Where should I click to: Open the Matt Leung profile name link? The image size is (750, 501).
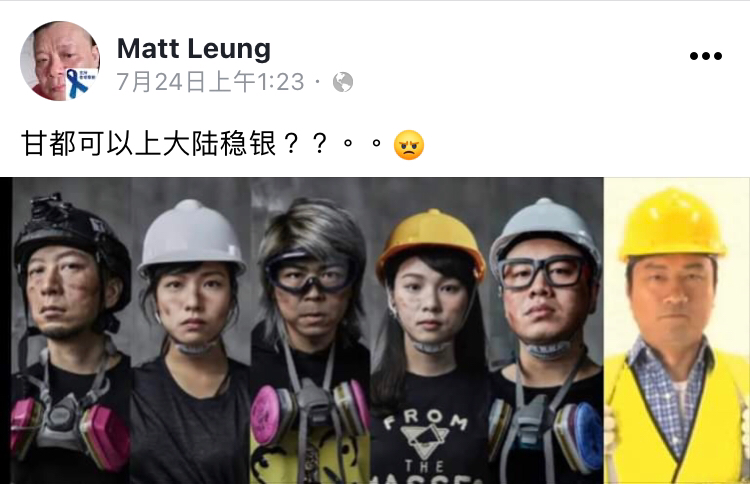194,48
